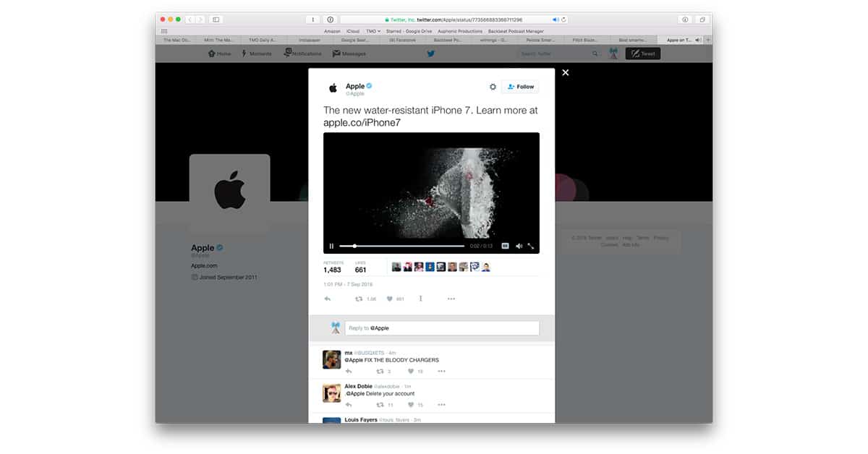Retweet Apple's iPhone 7 tweet
868x454 pixels.
tap(359, 299)
